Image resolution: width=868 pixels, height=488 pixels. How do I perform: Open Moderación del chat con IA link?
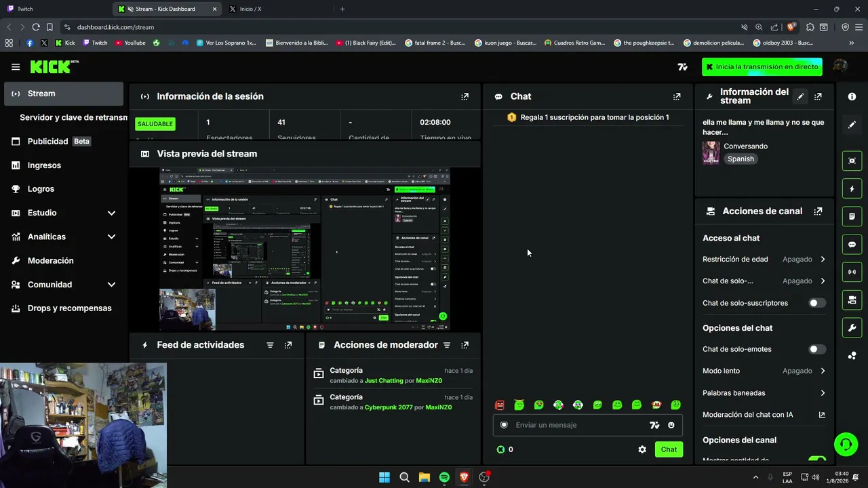coord(764,415)
